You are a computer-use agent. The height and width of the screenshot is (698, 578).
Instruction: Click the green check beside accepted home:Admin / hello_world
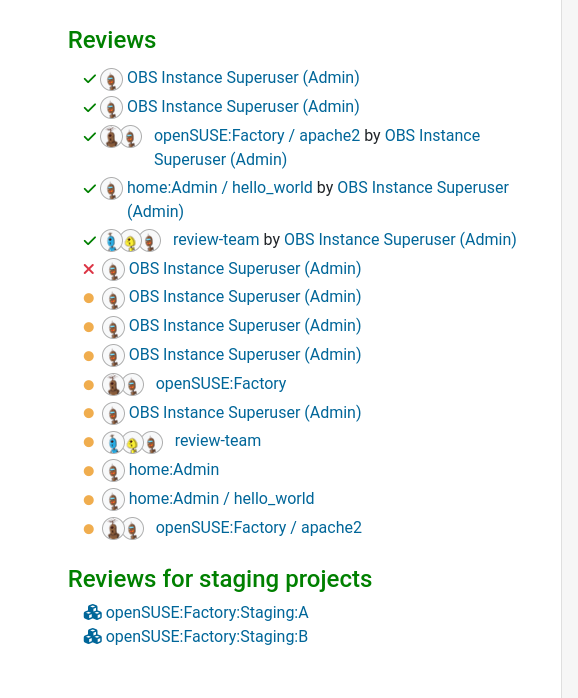coord(90,189)
